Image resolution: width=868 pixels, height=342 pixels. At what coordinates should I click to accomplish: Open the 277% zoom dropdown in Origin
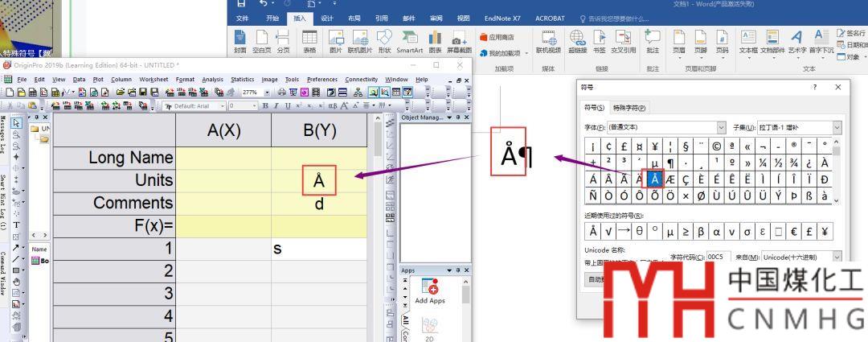point(267,93)
